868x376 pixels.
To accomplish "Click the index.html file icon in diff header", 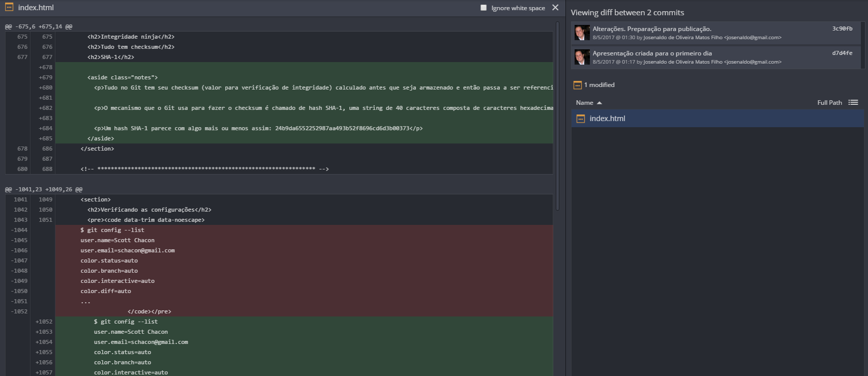I will click(9, 7).
